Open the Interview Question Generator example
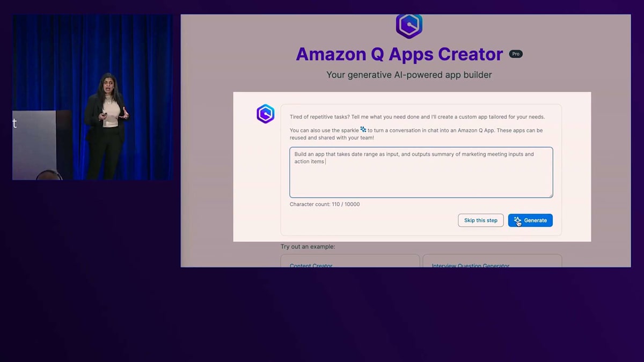644x362 pixels. coord(492,261)
